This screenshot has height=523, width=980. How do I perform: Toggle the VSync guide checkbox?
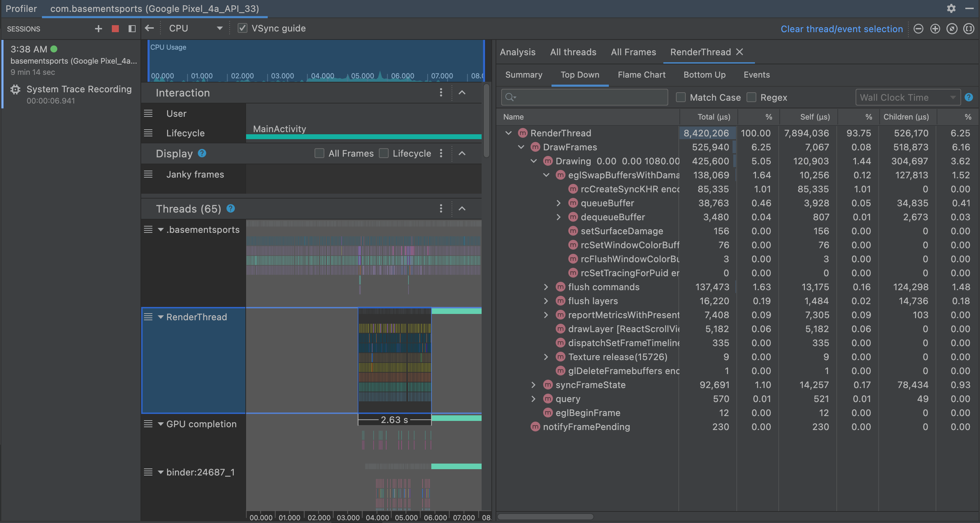[242, 29]
